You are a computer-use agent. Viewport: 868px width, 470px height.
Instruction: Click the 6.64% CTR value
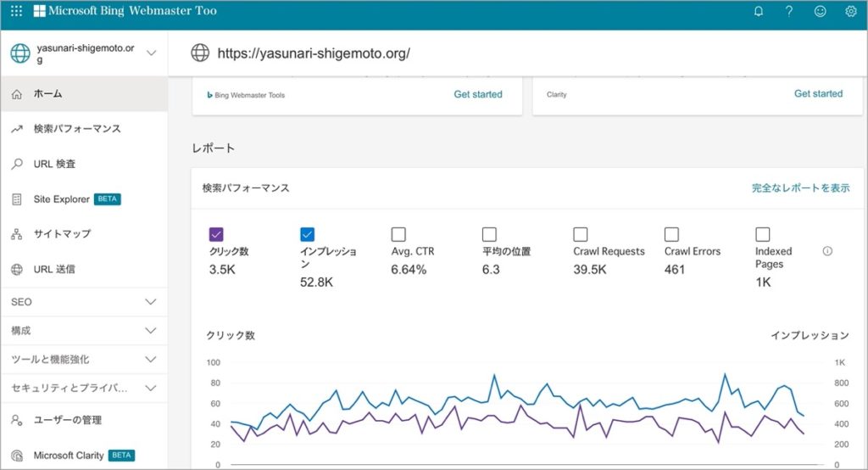pyautogui.click(x=409, y=270)
